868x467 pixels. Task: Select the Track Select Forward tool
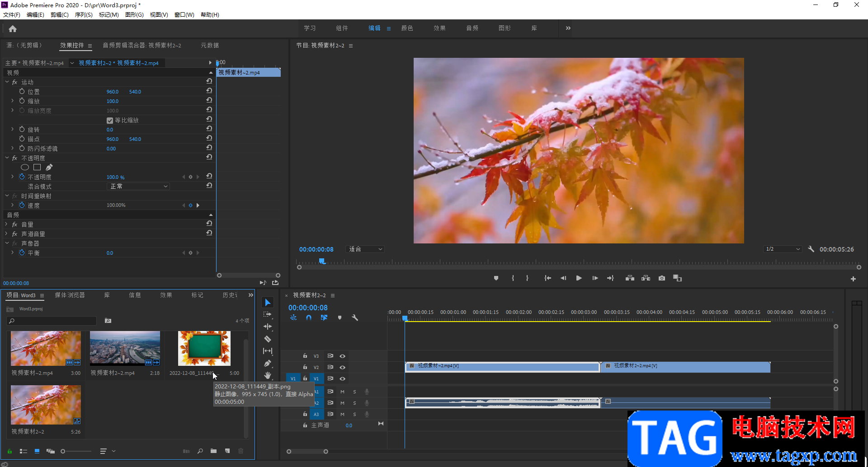pyautogui.click(x=268, y=314)
